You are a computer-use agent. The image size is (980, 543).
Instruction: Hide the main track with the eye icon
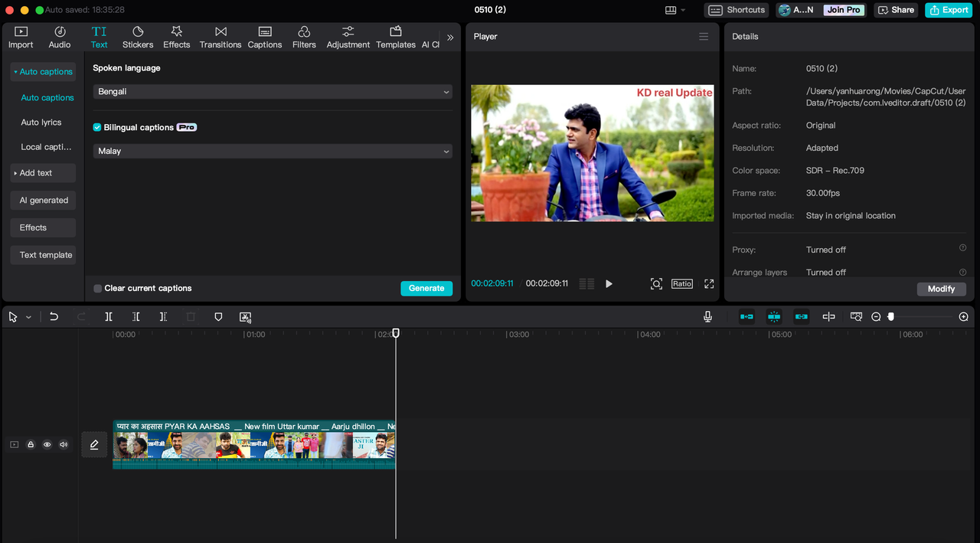tap(47, 444)
